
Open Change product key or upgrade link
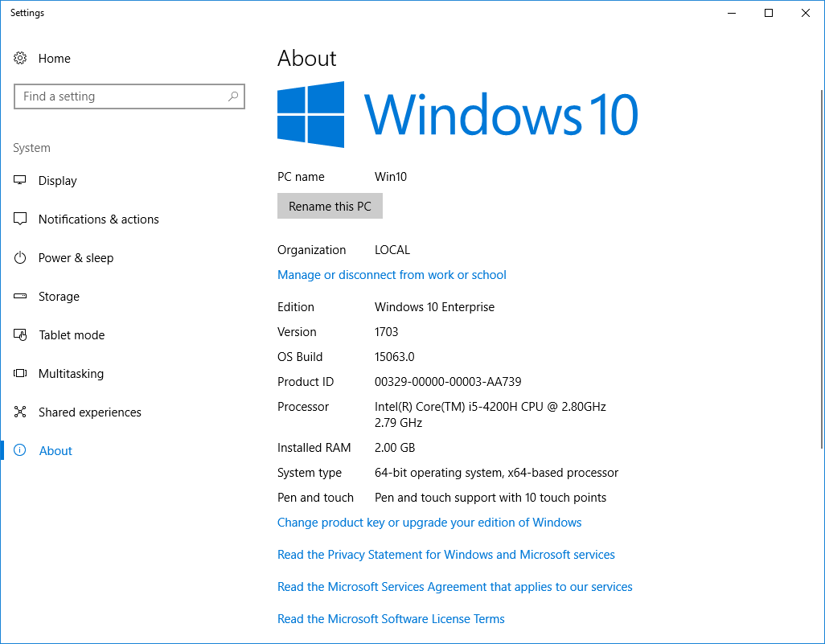429,523
